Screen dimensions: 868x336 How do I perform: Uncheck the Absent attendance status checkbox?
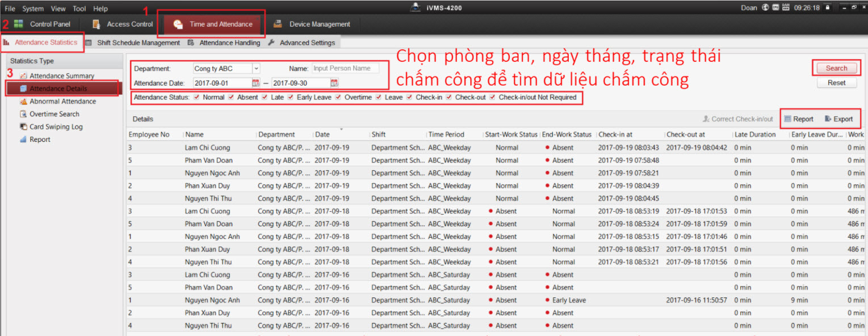click(x=231, y=98)
